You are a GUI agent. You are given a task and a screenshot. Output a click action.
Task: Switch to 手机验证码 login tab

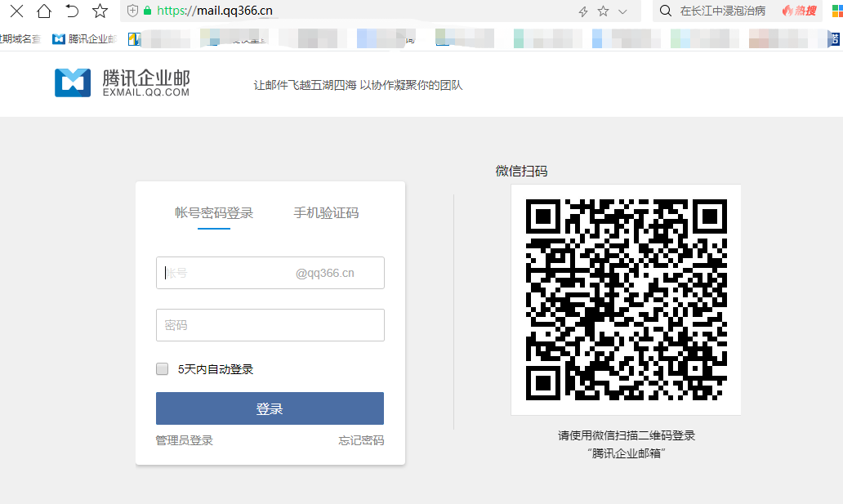click(x=325, y=212)
